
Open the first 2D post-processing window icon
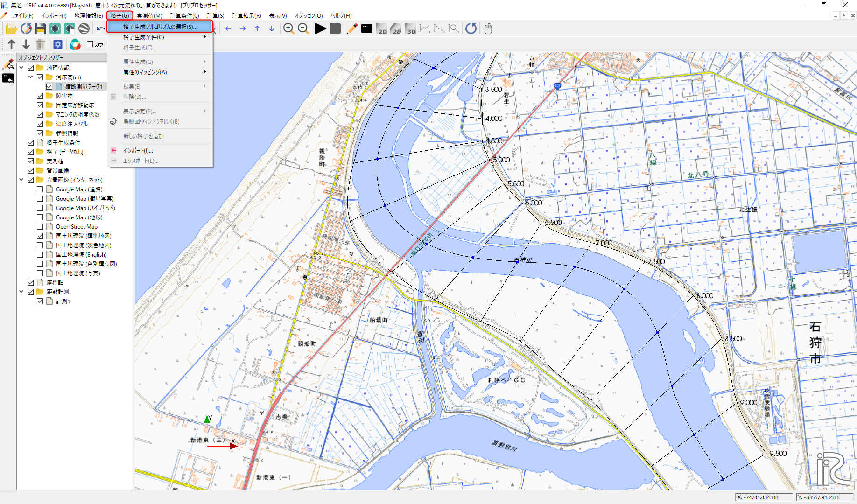381,29
